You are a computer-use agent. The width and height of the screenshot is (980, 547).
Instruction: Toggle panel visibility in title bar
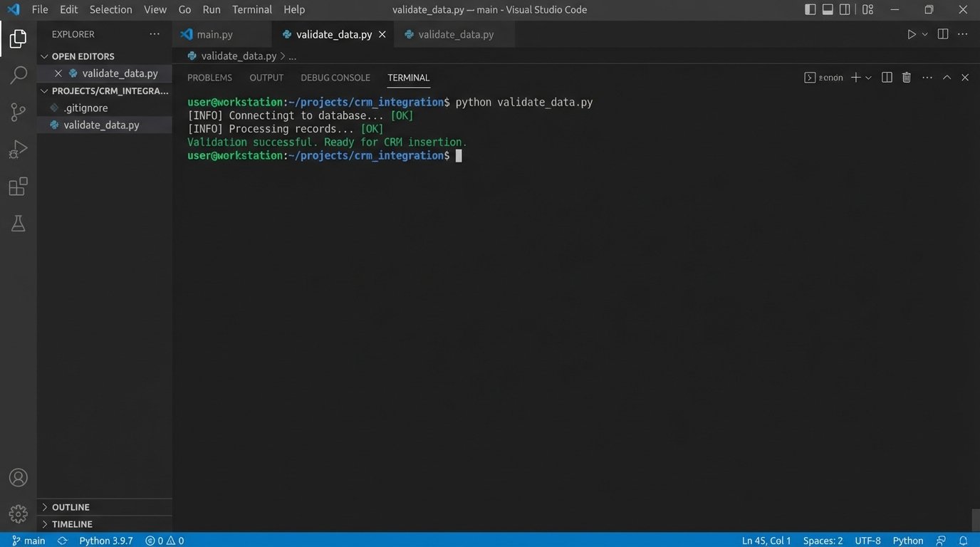[x=828, y=9]
